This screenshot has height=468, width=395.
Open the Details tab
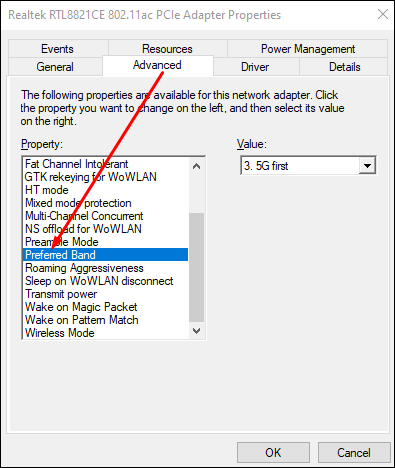pyautogui.click(x=344, y=67)
